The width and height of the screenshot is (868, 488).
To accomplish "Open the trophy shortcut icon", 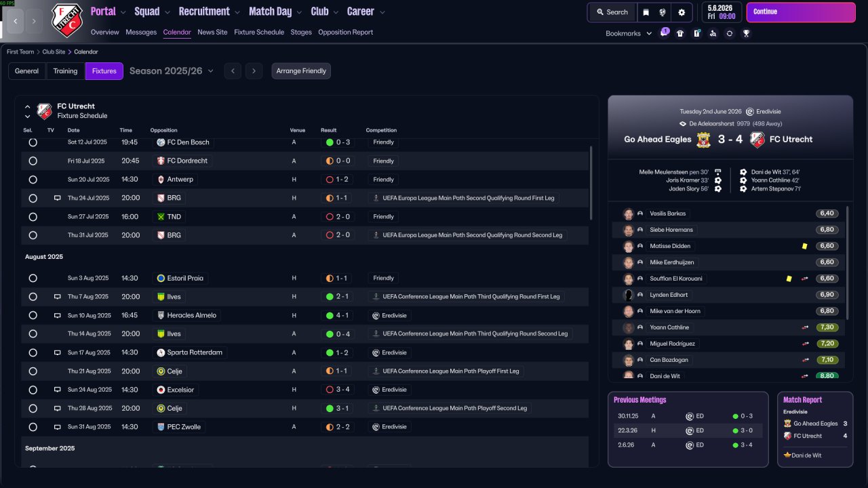I will coord(746,33).
